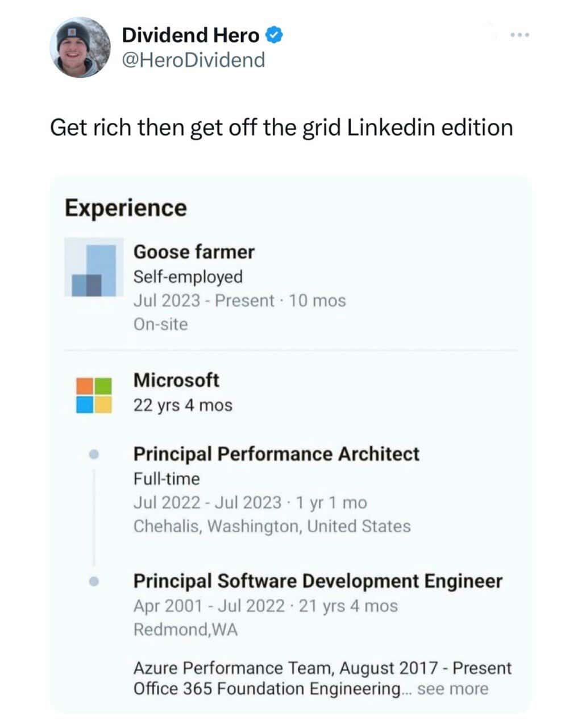Click the Redmond,WA location text
This screenshot has height=728, width=582.
point(185,630)
